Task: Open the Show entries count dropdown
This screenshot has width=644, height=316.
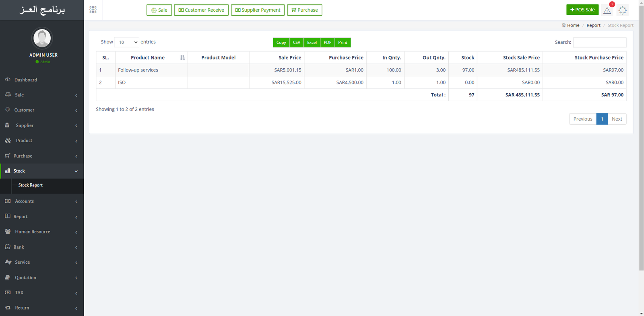Action: tap(127, 42)
